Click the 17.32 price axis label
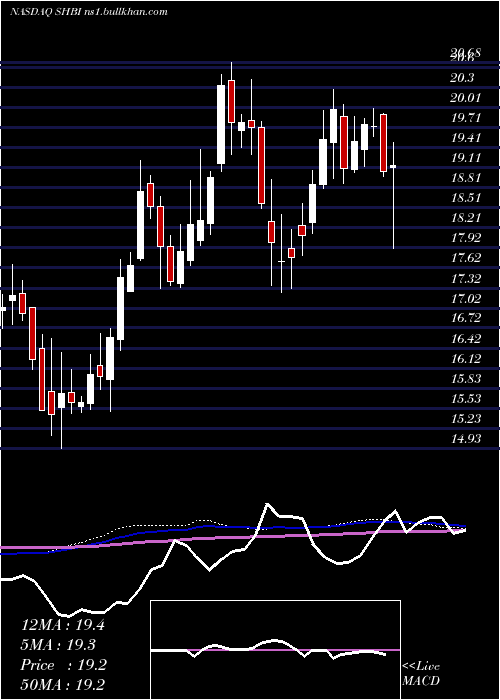Viewport: 500px width, 700px height. click(466, 279)
